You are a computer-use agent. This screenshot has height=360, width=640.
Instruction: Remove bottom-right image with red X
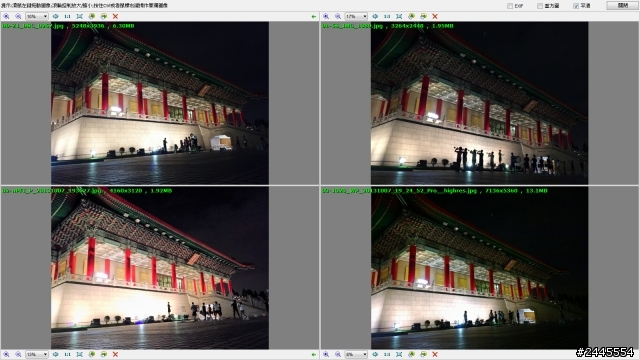point(435,354)
